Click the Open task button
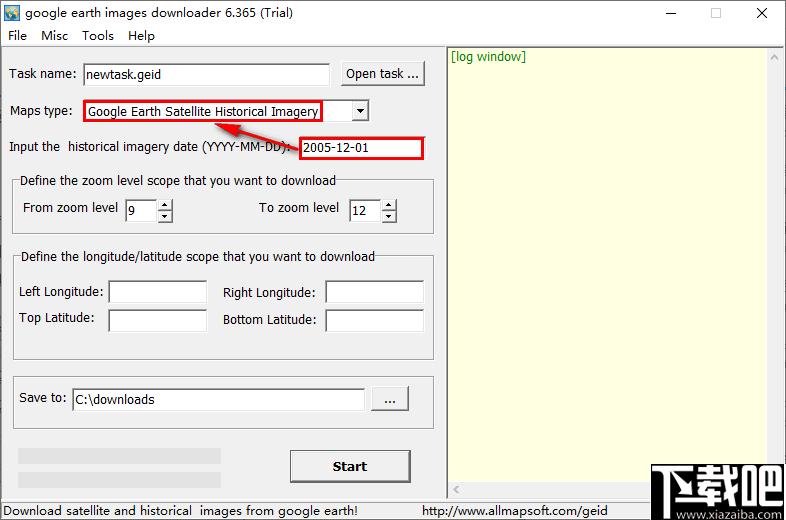Screen dimensions: 786x520 tap(382, 74)
